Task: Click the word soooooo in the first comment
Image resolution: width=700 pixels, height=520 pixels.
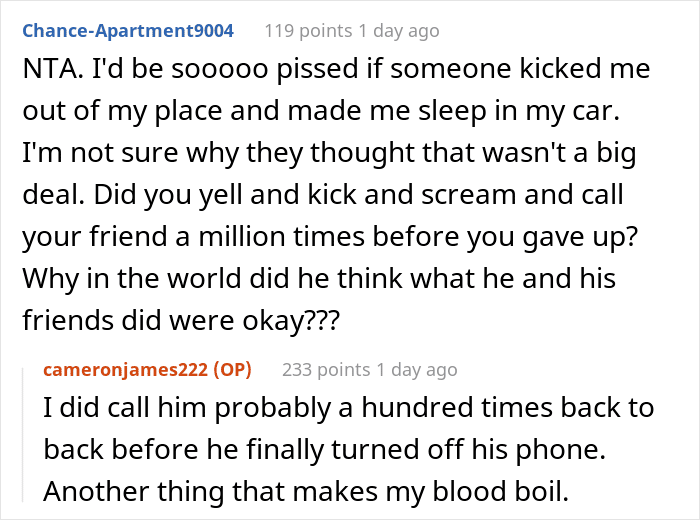Action: click(220, 69)
